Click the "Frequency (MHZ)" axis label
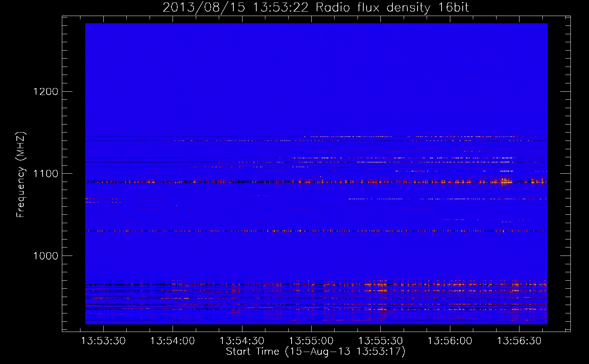The image size is (589, 364). pos(21,175)
